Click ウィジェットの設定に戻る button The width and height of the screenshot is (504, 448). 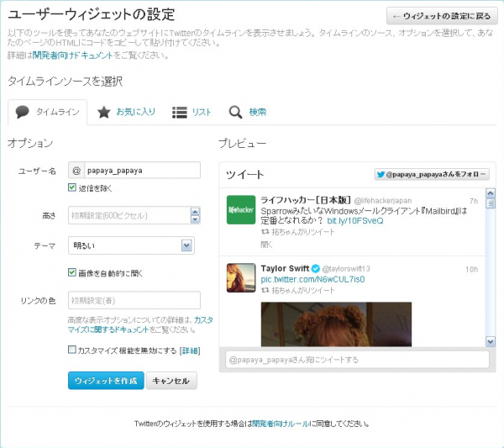click(442, 16)
